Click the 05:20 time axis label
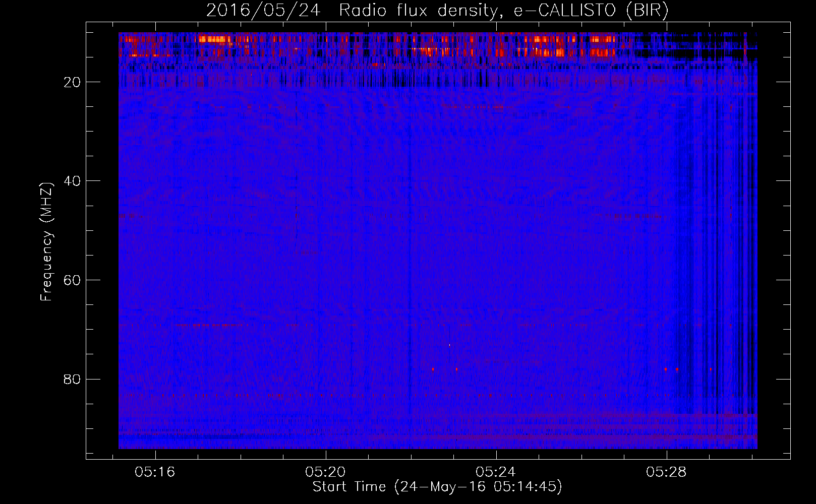816x504 pixels. click(325, 472)
